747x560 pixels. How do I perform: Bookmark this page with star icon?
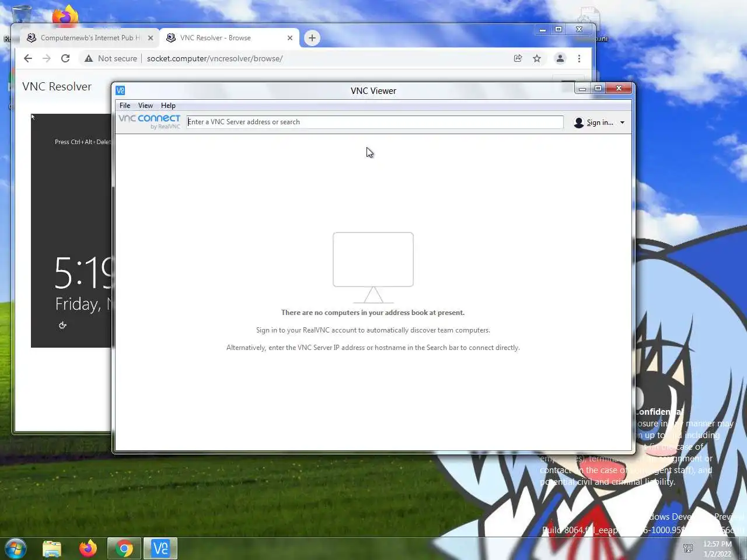(x=537, y=58)
